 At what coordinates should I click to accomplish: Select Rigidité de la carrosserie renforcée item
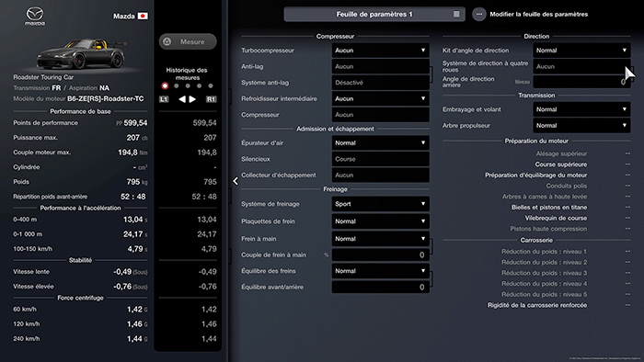click(537, 305)
